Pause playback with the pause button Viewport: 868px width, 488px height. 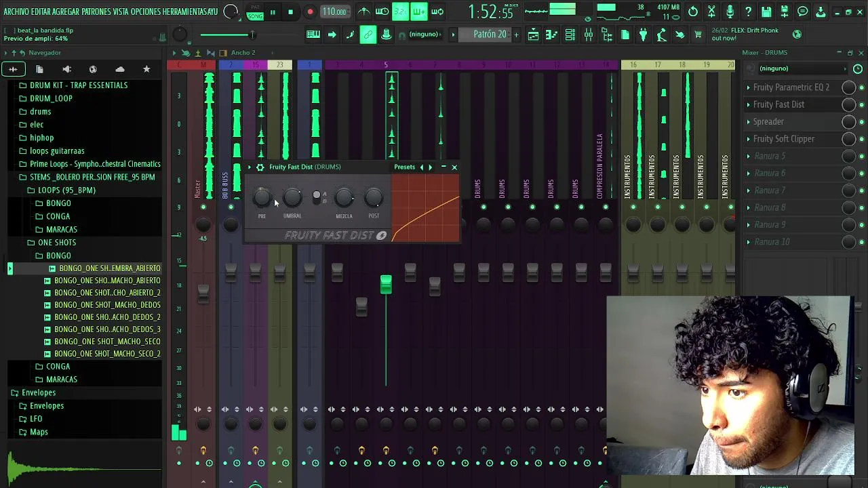273,12
